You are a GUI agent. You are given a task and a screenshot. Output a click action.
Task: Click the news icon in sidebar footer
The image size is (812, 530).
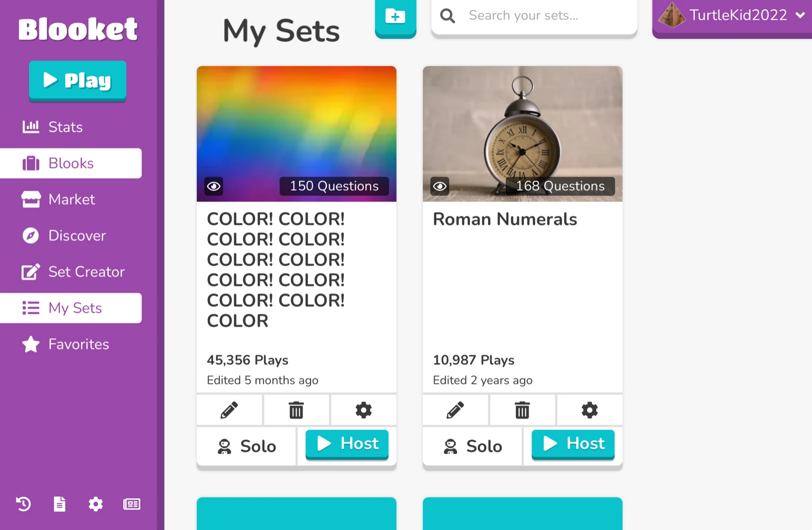132,504
